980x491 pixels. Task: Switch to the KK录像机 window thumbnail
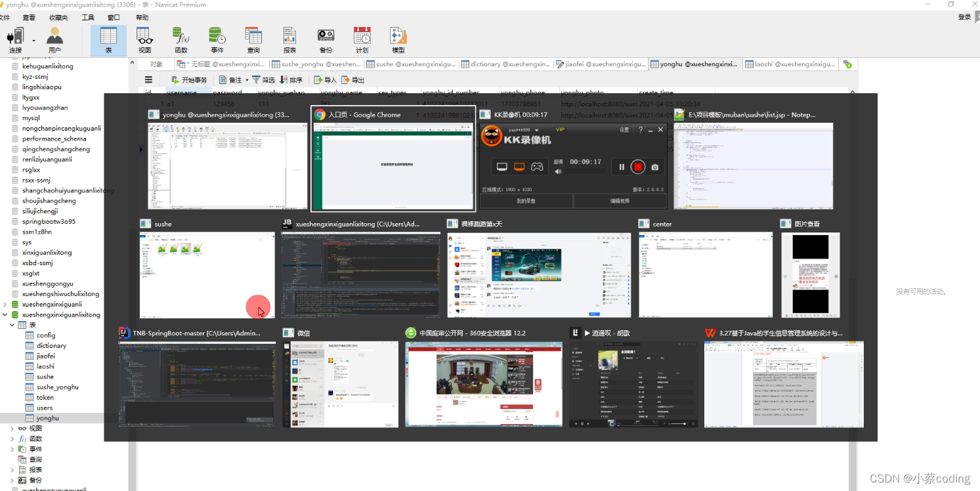point(573,160)
